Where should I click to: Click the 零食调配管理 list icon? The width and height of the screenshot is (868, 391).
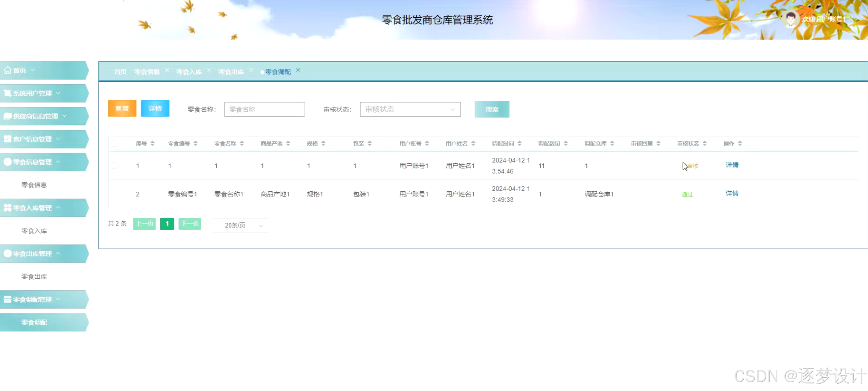click(x=7, y=299)
